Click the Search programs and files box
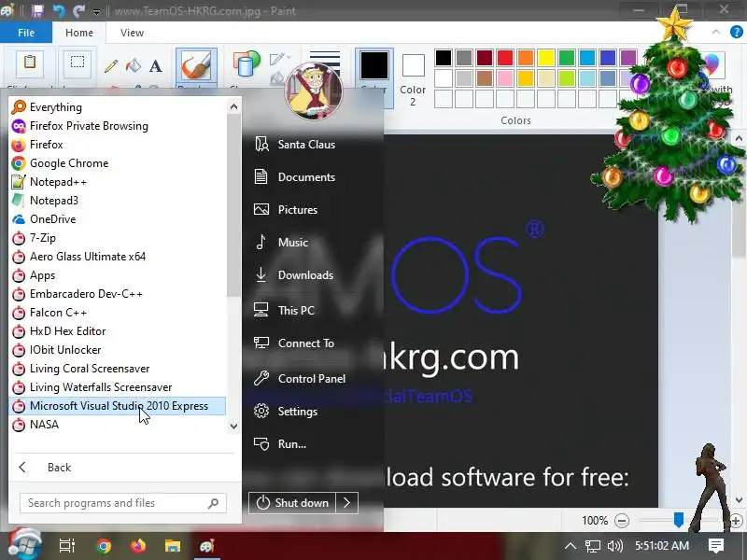The width and height of the screenshot is (747, 560). (x=123, y=503)
